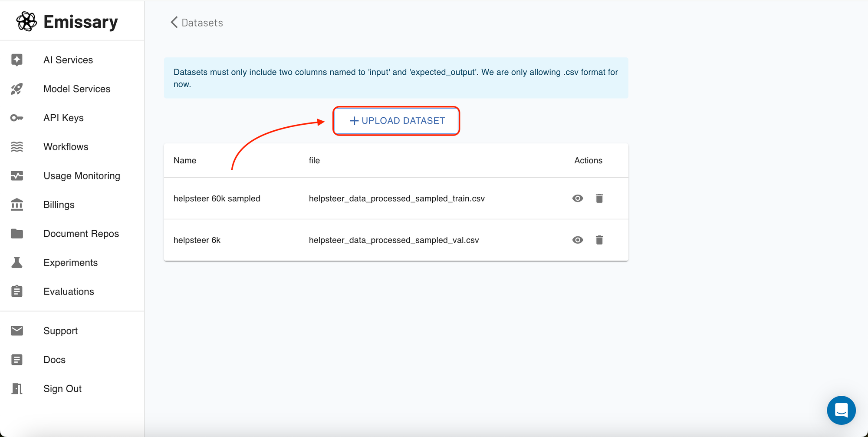Open AI Services menu item

[x=72, y=60]
